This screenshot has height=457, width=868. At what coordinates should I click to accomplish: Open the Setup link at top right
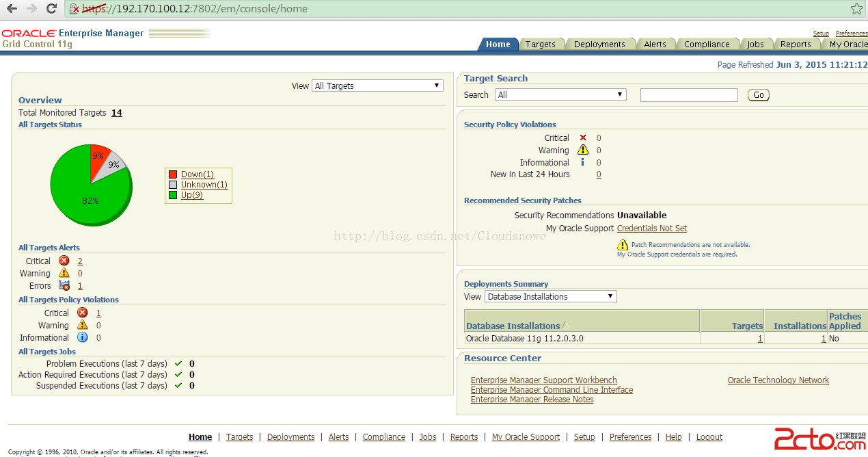[821, 33]
